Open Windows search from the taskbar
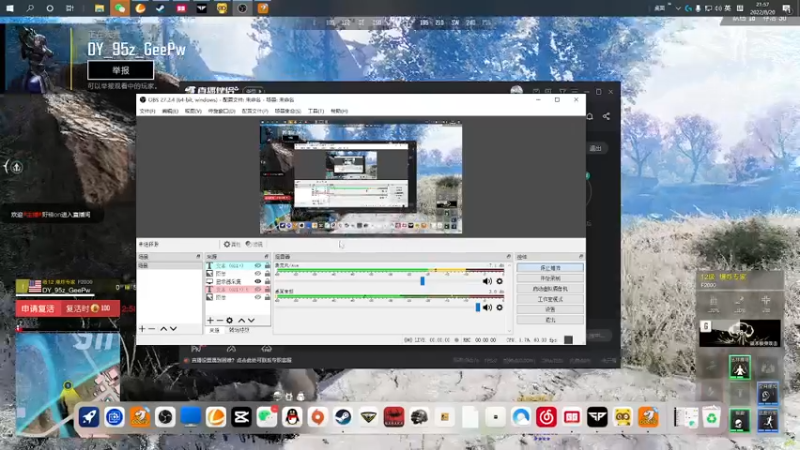Image resolution: width=800 pixels, height=450 pixels. pos(30,8)
